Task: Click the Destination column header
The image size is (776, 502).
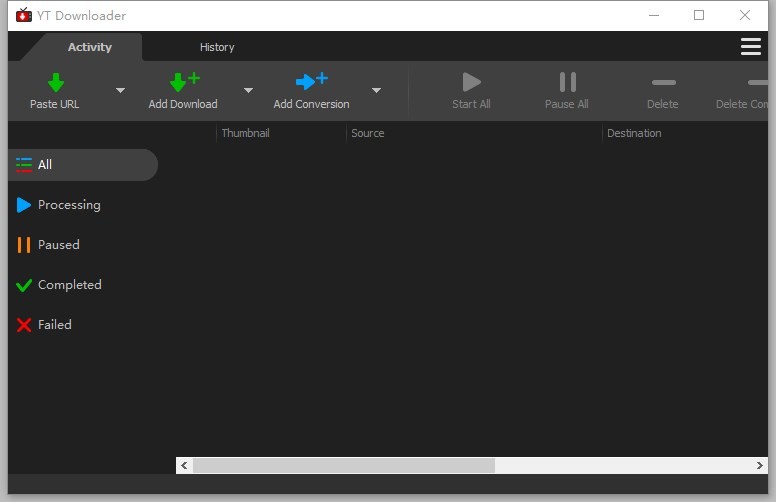Action: coord(634,133)
